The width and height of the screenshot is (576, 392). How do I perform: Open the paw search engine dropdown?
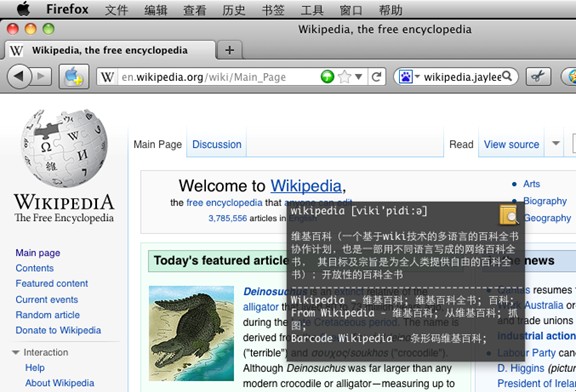(x=409, y=76)
